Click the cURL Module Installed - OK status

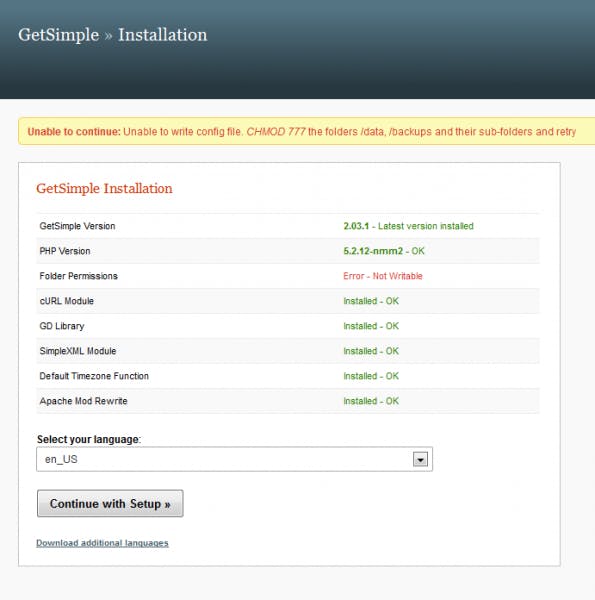pyautogui.click(x=371, y=301)
